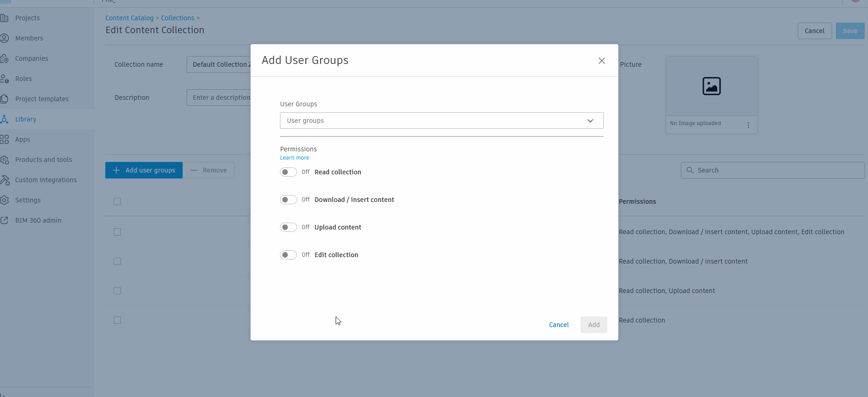Viewport: 868px width, 397px height.
Task: Click the Projects sidebar icon
Action: click(5, 18)
